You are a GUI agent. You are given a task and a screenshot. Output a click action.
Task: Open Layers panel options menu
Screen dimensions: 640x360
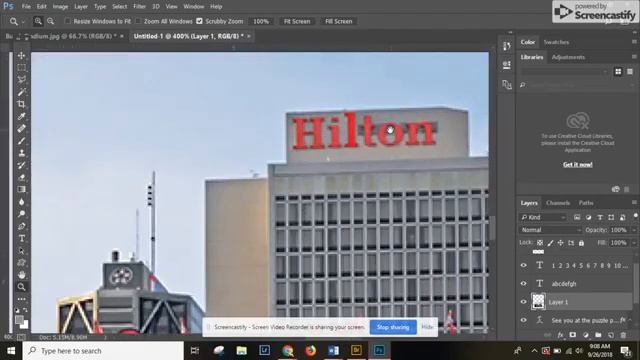pos(634,202)
